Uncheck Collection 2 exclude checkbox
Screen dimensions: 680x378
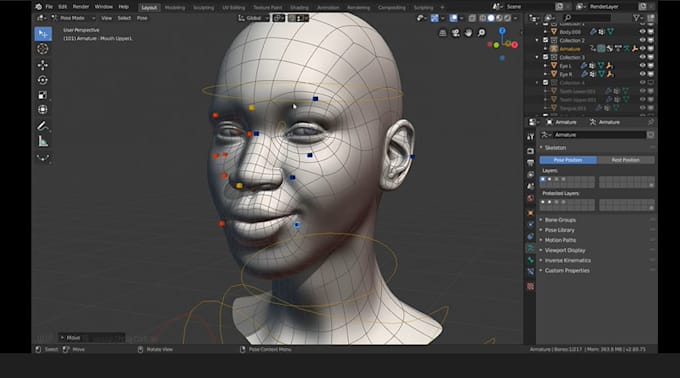546,40
